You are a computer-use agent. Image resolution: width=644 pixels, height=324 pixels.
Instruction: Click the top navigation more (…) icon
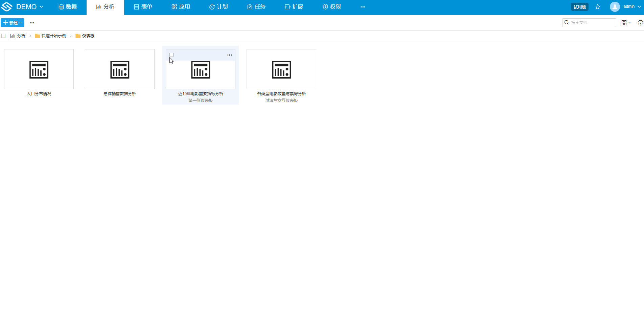(x=363, y=7)
